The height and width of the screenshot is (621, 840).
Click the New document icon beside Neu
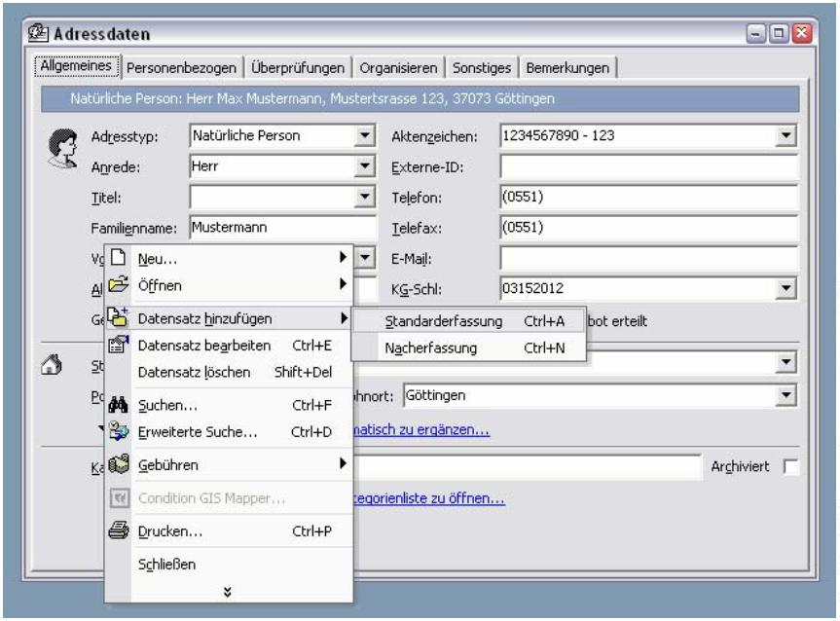[x=120, y=259]
